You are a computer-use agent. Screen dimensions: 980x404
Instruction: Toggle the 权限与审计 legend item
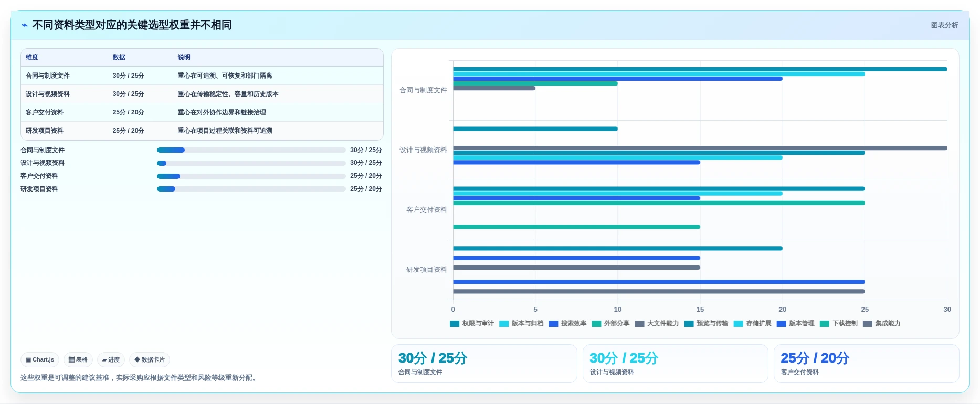click(471, 323)
